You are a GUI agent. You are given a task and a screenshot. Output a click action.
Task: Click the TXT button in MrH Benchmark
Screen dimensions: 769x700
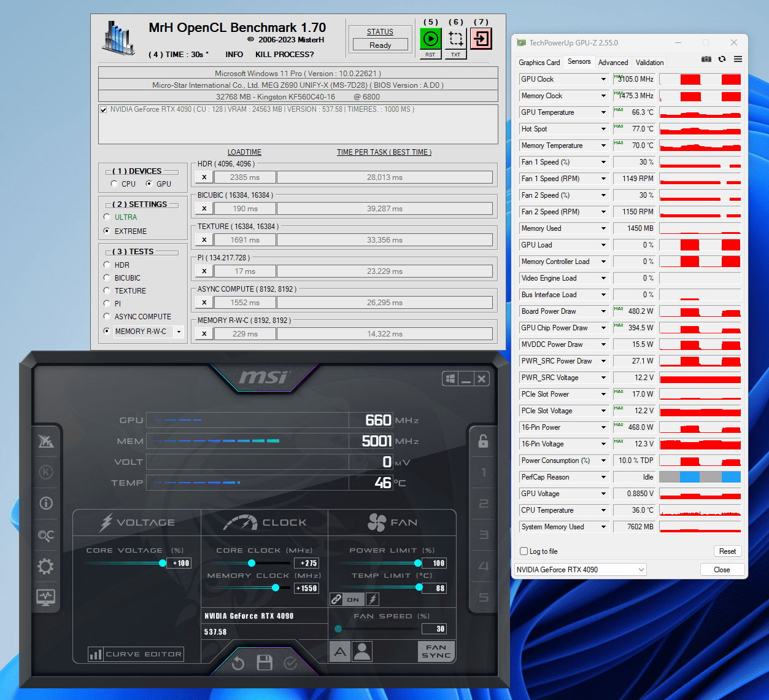click(x=455, y=55)
